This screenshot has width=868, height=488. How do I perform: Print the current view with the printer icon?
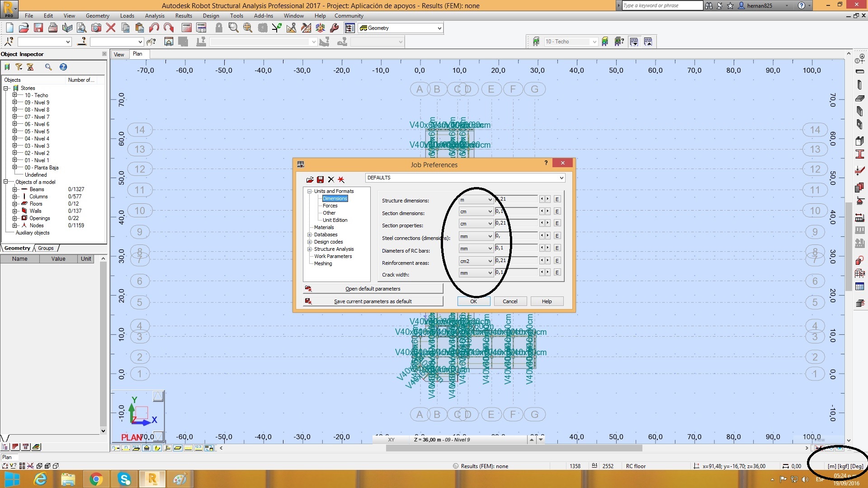click(x=52, y=28)
